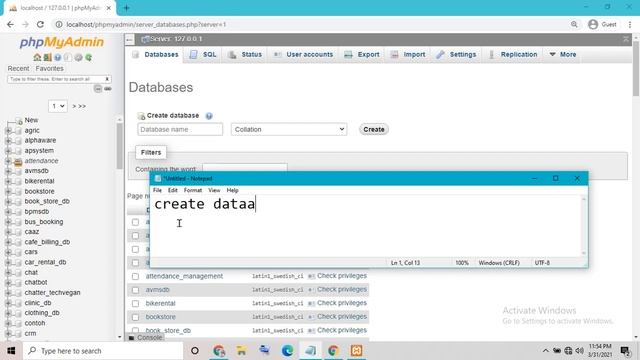
Task: Click the attendance_management database link
Action: pyautogui.click(x=184, y=276)
